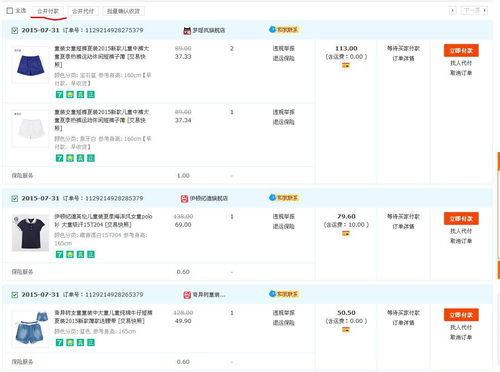This screenshot has height=372, width=500.
Task: Click the green 7-day return badge under the blue shorts
Action: pyautogui.click(x=59, y=94)
